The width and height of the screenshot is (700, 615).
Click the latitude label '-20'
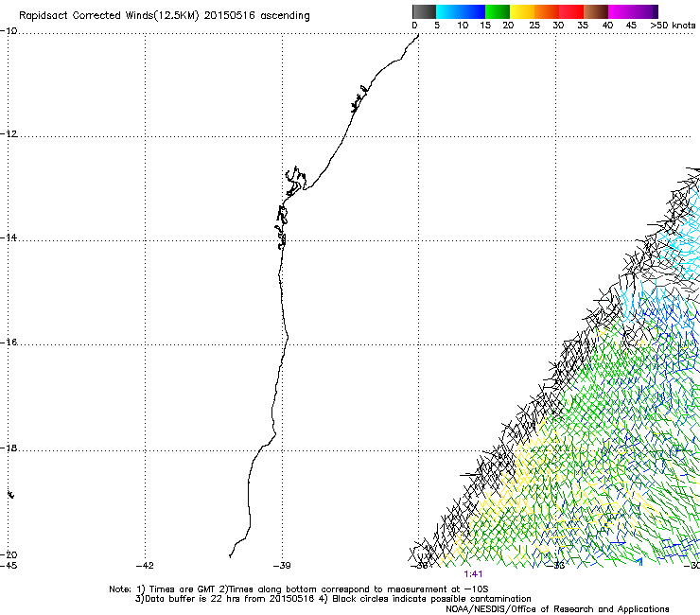9,554
